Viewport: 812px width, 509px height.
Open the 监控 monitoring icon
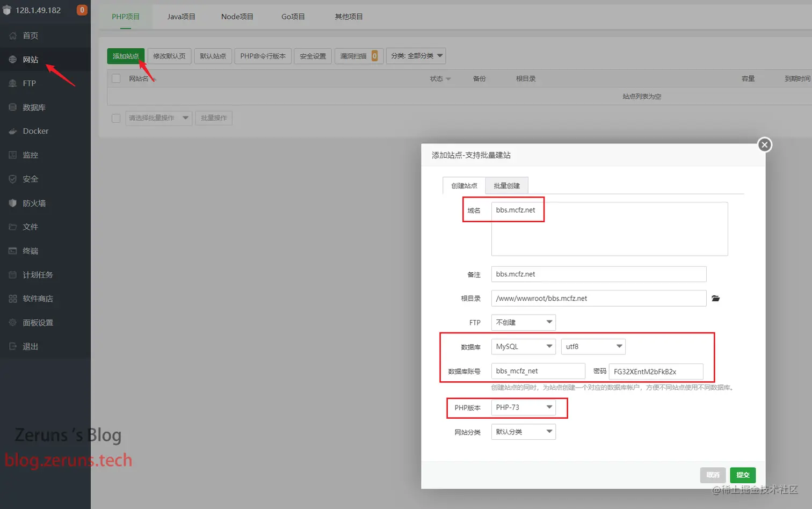point(13,155)
